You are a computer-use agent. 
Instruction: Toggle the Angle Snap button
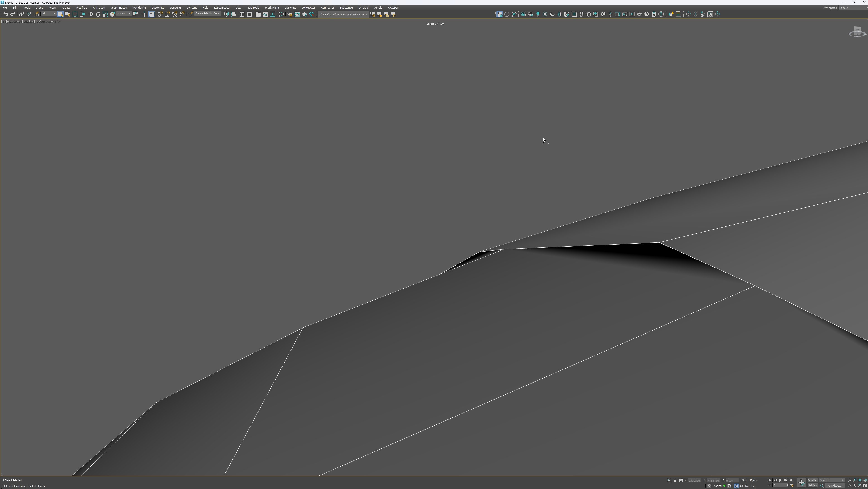pyautogui.click(x=167, y=14)
